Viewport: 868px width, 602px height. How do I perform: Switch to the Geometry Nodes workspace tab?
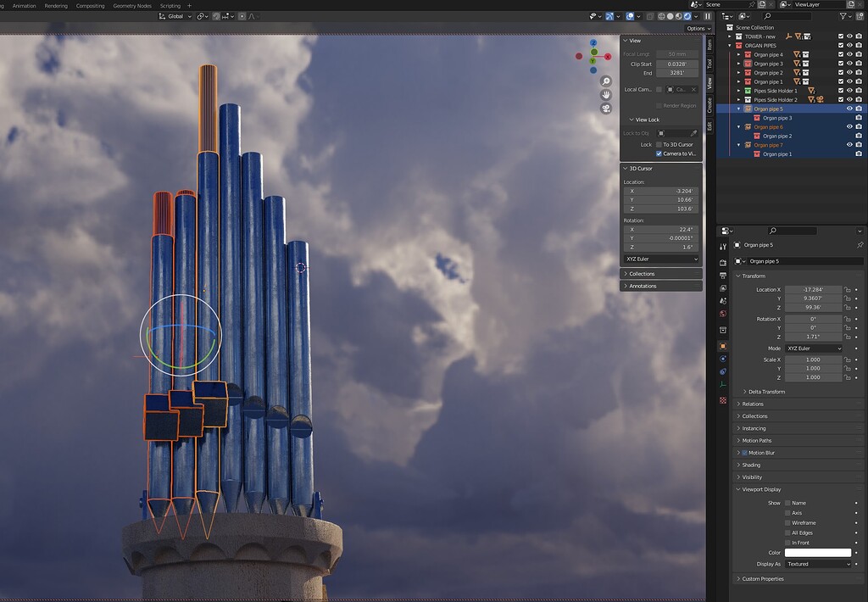click(132, 6)
